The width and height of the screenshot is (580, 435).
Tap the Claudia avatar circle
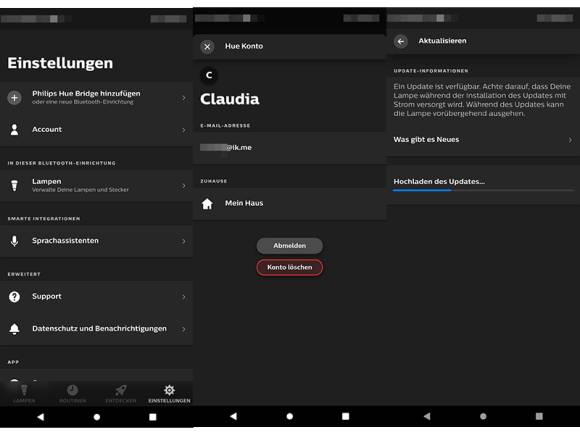209,75
